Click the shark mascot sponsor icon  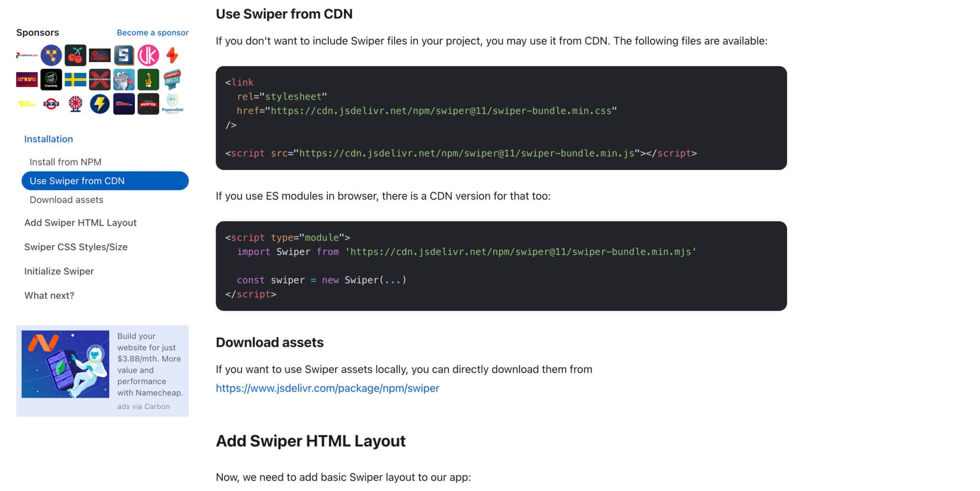tap(123, 80)
